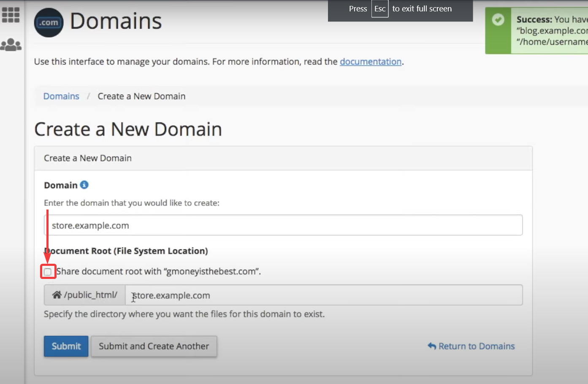588x384 pixels.
Task: Open the apps grid icon in sidebar
Action: tap(11, 15)
